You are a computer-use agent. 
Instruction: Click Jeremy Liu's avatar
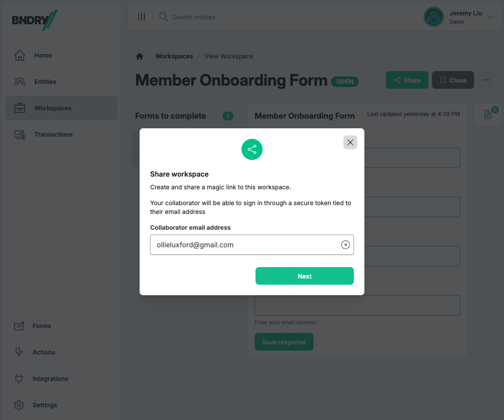[433, 17]
